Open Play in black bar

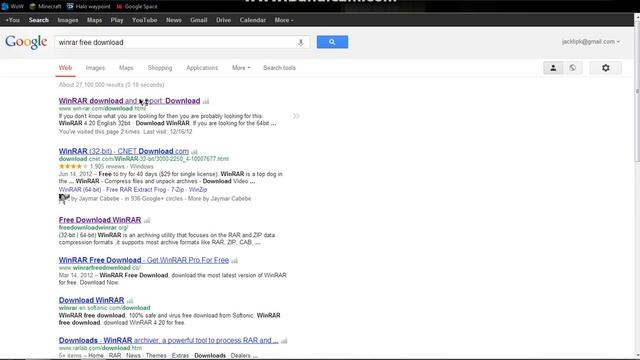click(117, 20)
